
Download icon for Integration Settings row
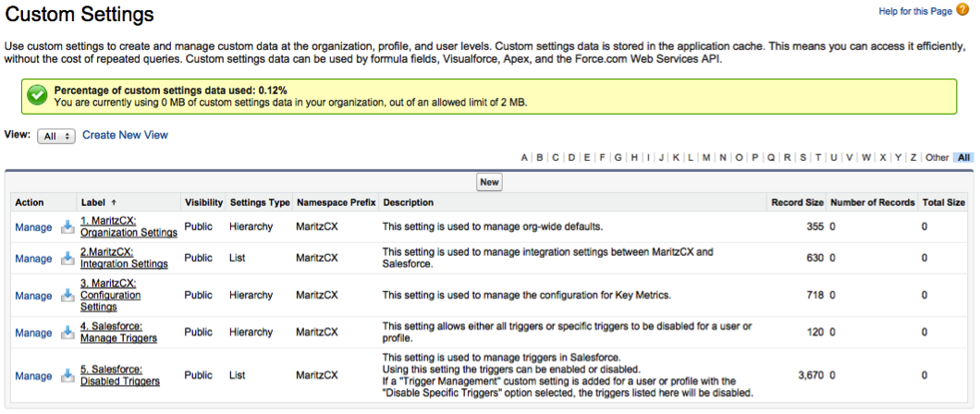coord(67,259)
